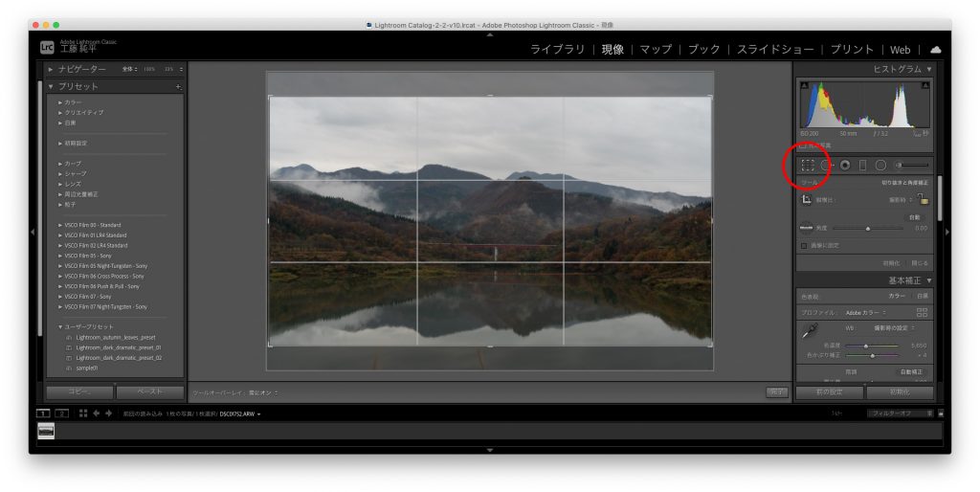Select the Spot Removal tool
The height and width of the screenshot is (492, 980).
click(828, 165)
